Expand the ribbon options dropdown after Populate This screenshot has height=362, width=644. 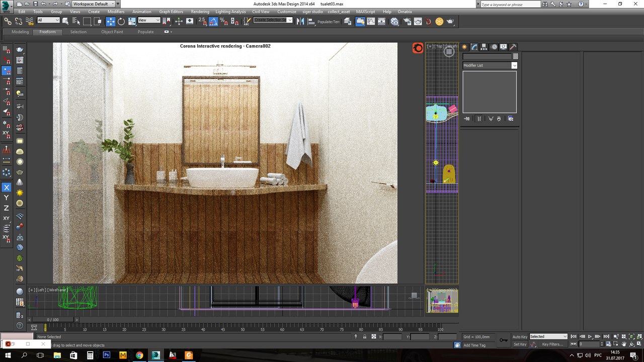pyautogui.click(x=168, y=32)
